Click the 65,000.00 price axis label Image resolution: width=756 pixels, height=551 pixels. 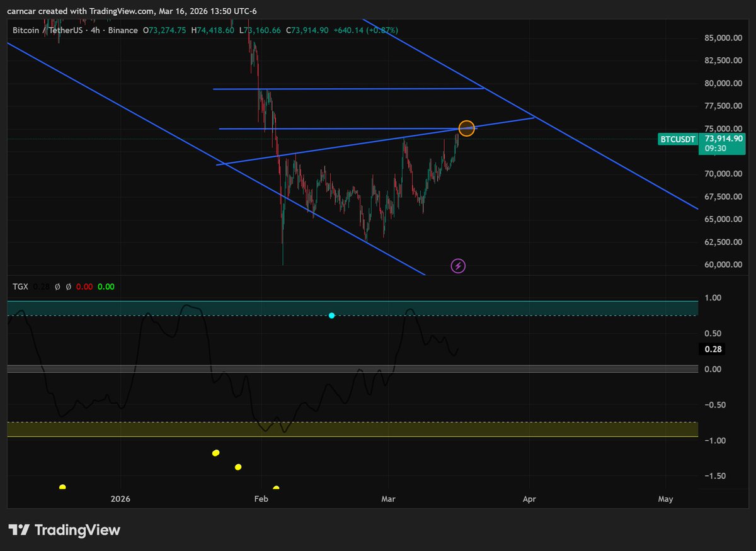pos(724,219)
